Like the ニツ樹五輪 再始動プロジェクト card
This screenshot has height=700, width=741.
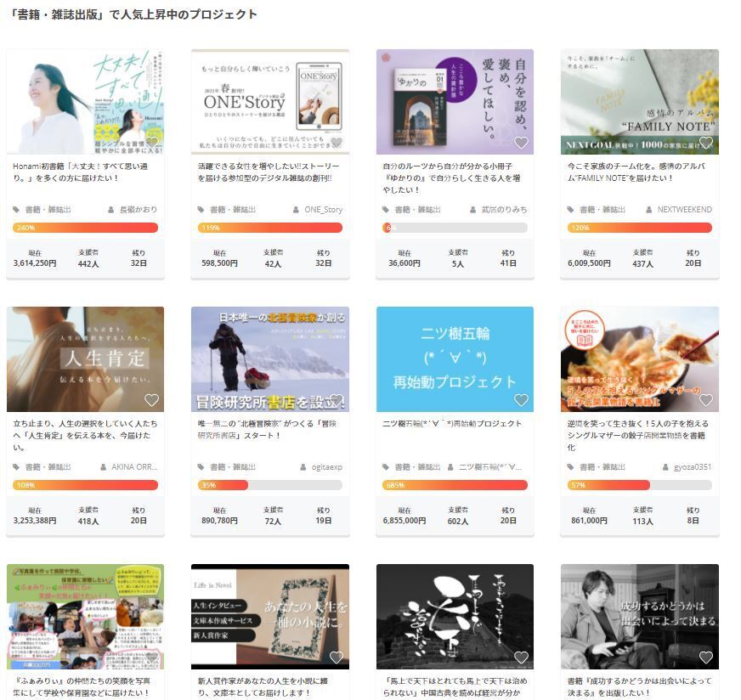(x=521, y=400)
